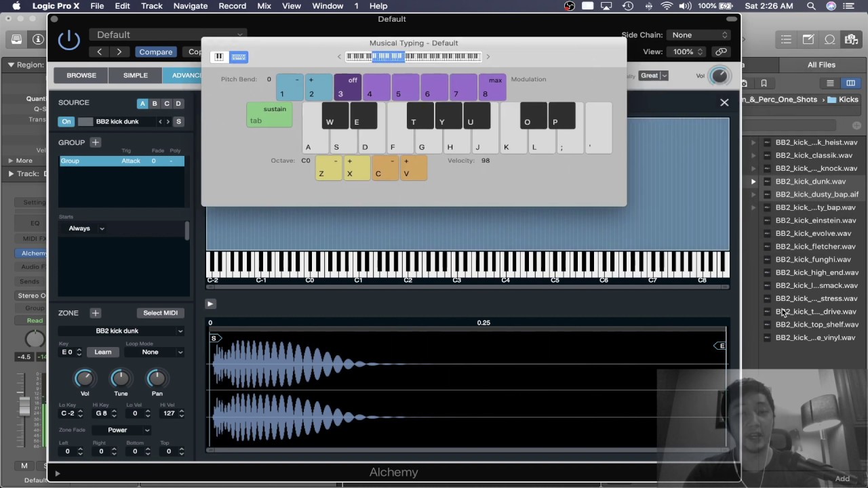868x488 pixels.
Task: Add a new group with plus icon
Action: (x=96, y=142)
